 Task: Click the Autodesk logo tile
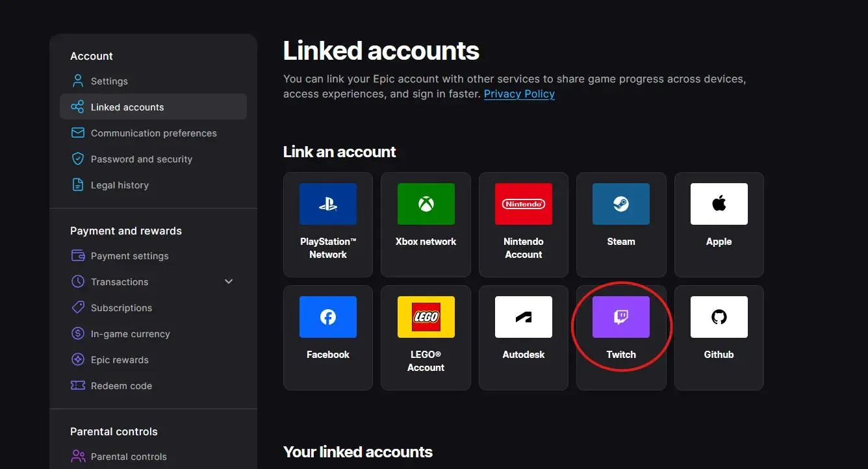[524, 317]
